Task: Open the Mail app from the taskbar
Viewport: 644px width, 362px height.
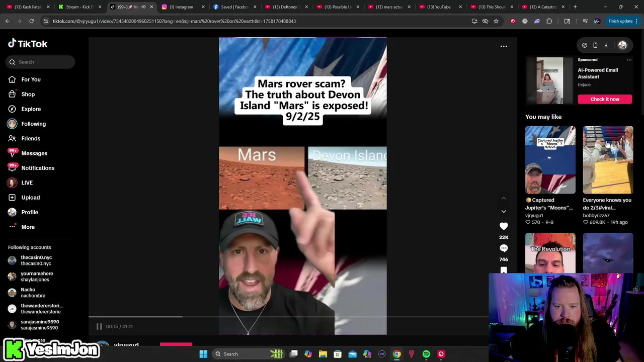Action: tap(352, 354)
